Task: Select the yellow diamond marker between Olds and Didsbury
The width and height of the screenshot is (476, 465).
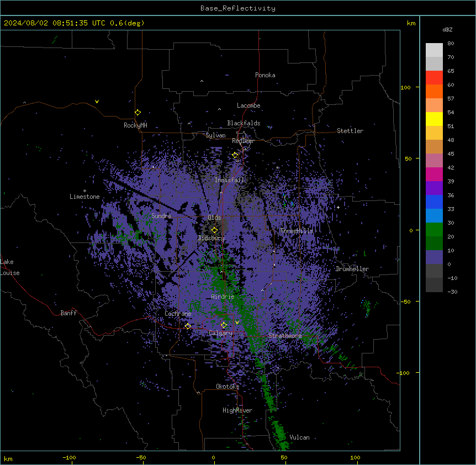Action: pyautogui.click(x=214, y=230)
